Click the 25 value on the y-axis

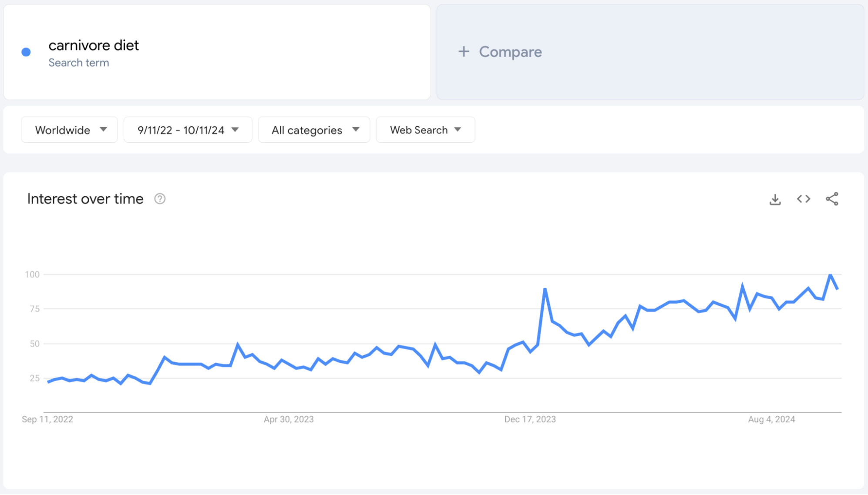[x=34, y=378]
